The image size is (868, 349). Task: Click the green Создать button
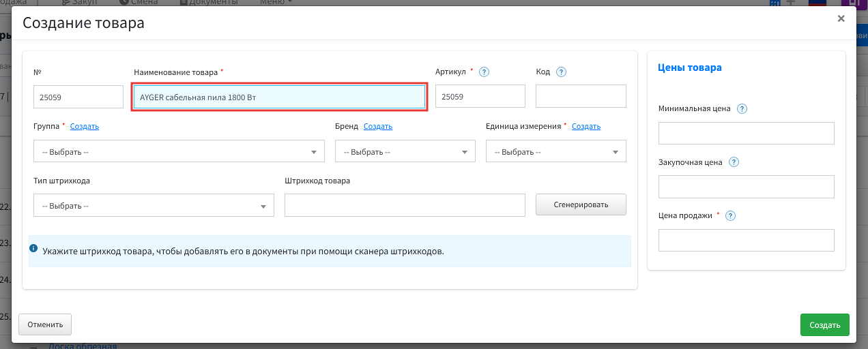[x=825, y=324]
